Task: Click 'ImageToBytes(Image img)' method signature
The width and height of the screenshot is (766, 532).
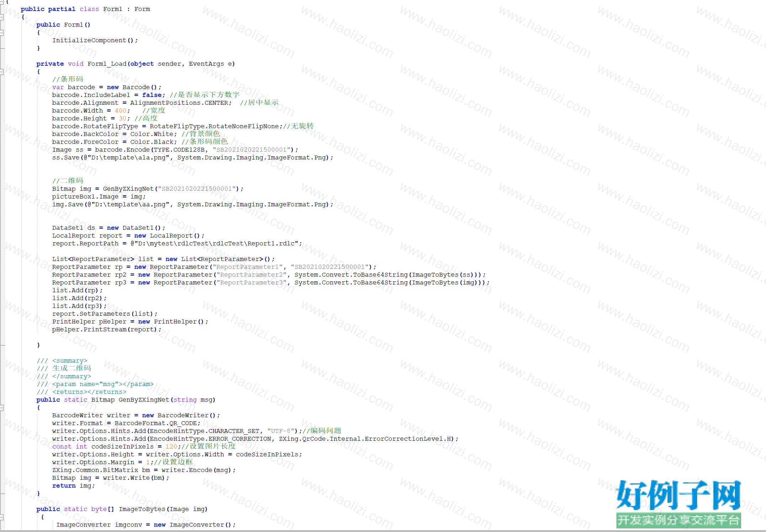Action: tap(163, 509)
